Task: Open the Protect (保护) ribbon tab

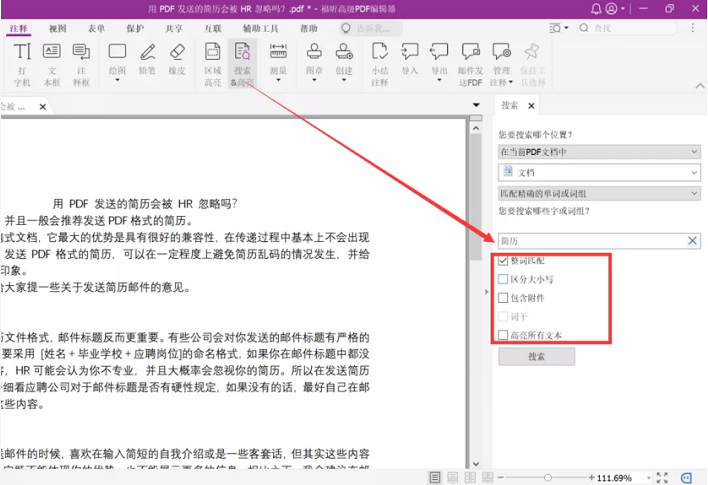Action: pos(135,28)
